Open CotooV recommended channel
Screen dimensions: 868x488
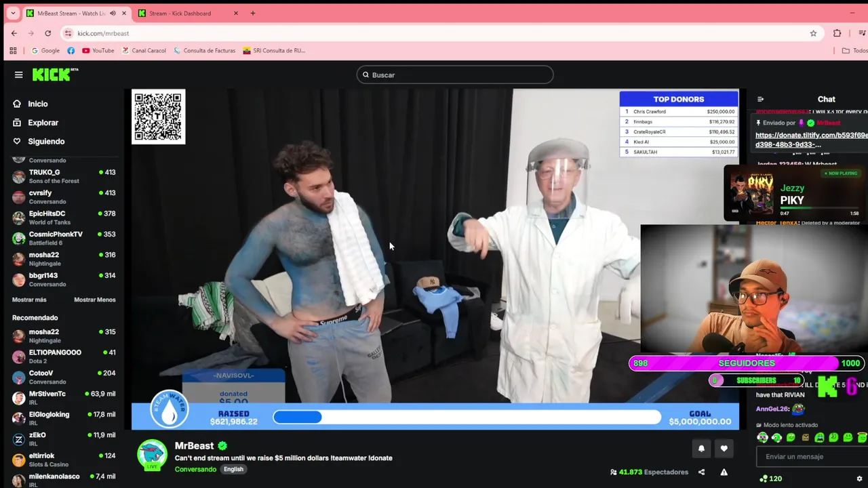click(x=64, y=377)
